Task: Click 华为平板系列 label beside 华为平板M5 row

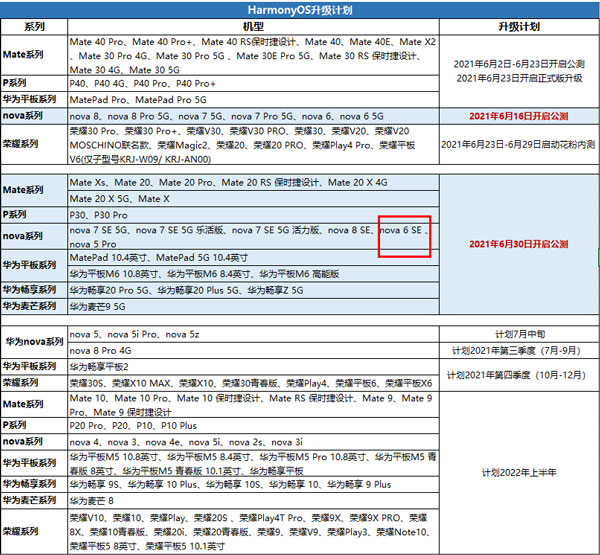Action: 34,463
